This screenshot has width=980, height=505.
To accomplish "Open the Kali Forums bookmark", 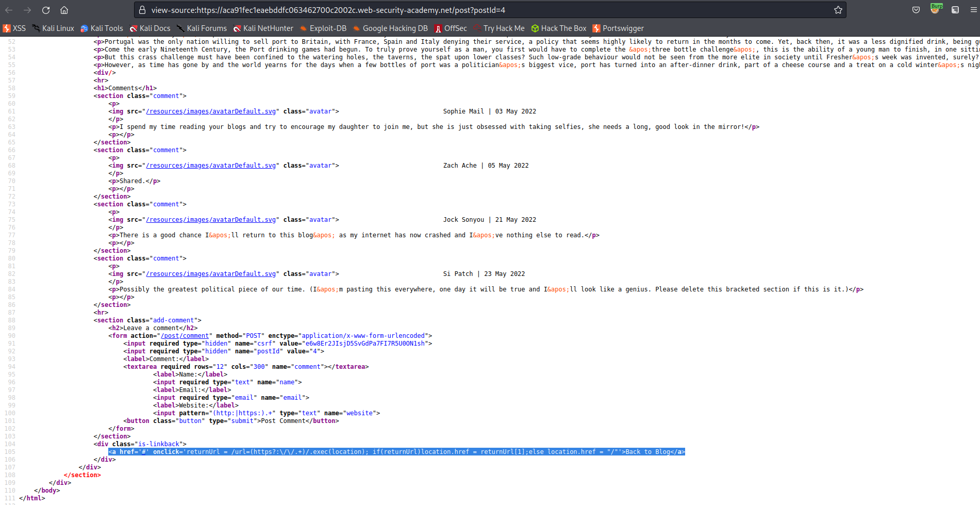I will point(202,28).
